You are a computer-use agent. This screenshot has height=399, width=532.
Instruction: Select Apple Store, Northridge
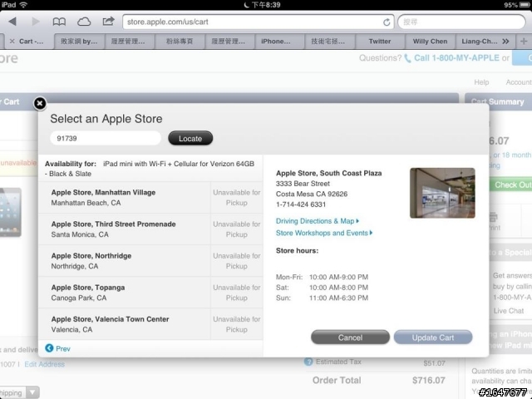point(150,260)
